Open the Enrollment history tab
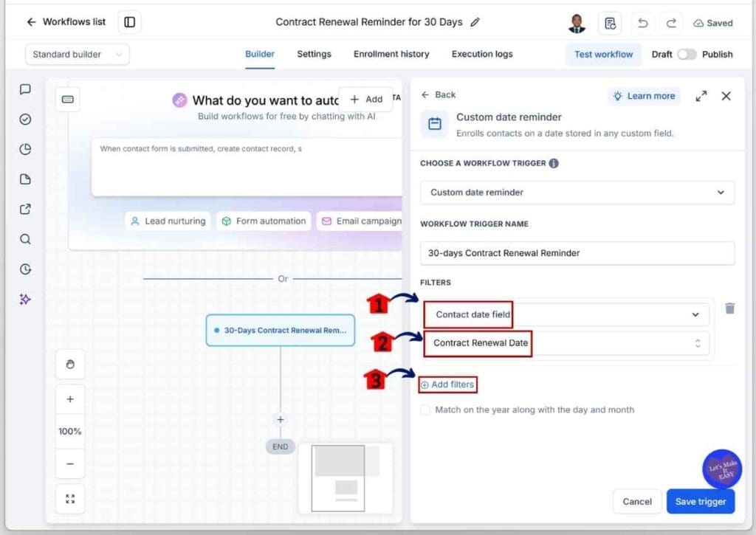The image size is (756, 535). tap(391, 54)
